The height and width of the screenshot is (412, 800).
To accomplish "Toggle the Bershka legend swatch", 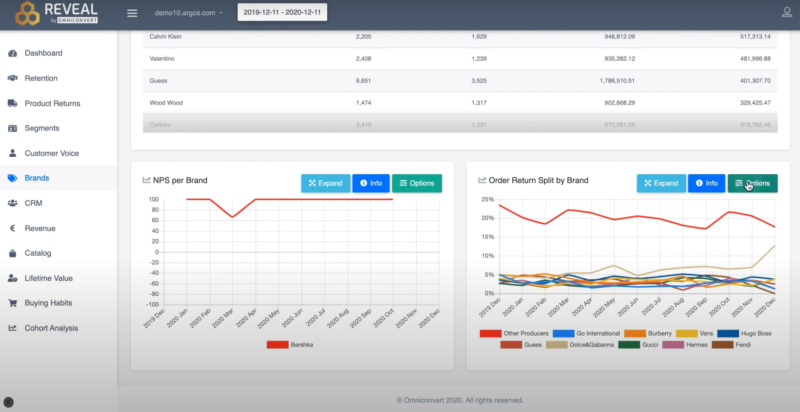I will [278, 345].
